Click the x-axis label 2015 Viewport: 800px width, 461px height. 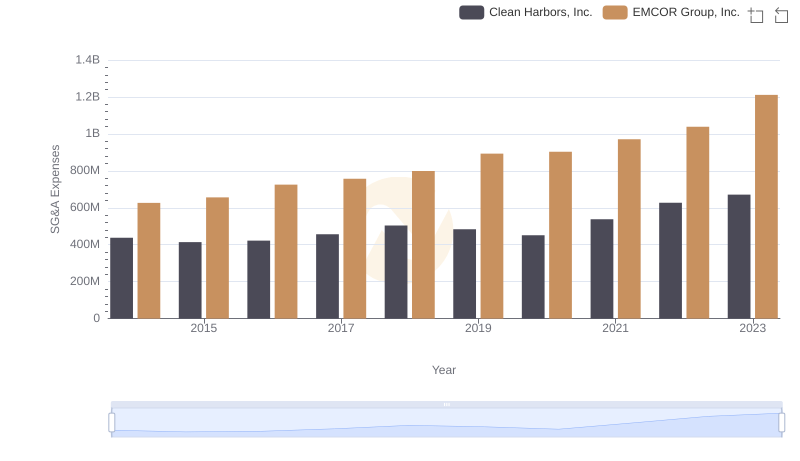204,328
